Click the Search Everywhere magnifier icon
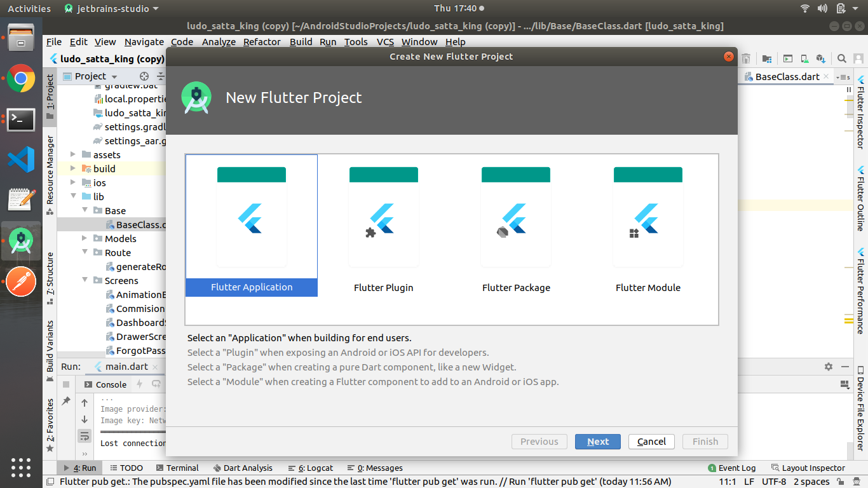Screen dimensions: 868x488 coord(842,58)
